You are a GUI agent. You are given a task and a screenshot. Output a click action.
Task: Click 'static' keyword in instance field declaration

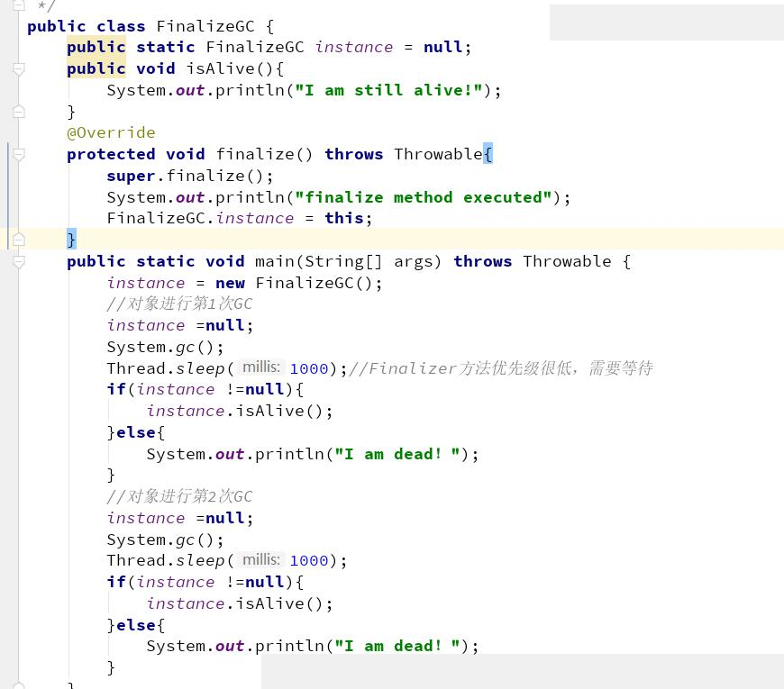166,47
